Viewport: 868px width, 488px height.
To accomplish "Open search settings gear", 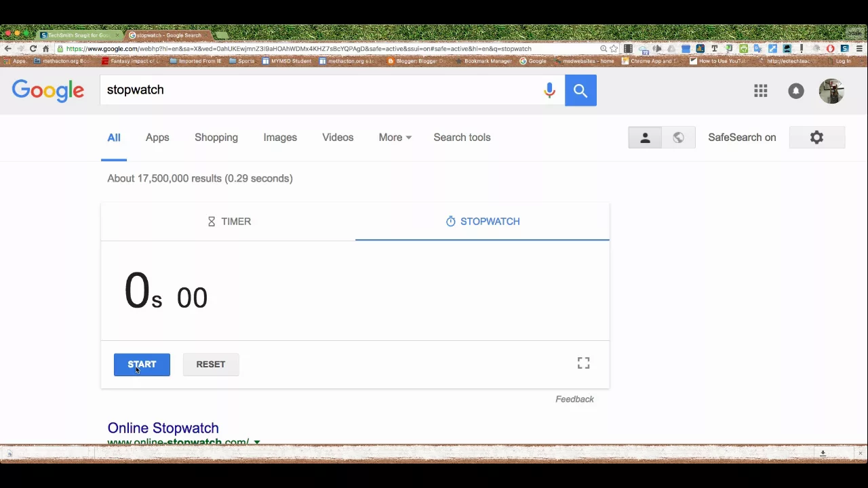I will click(817, 138).
